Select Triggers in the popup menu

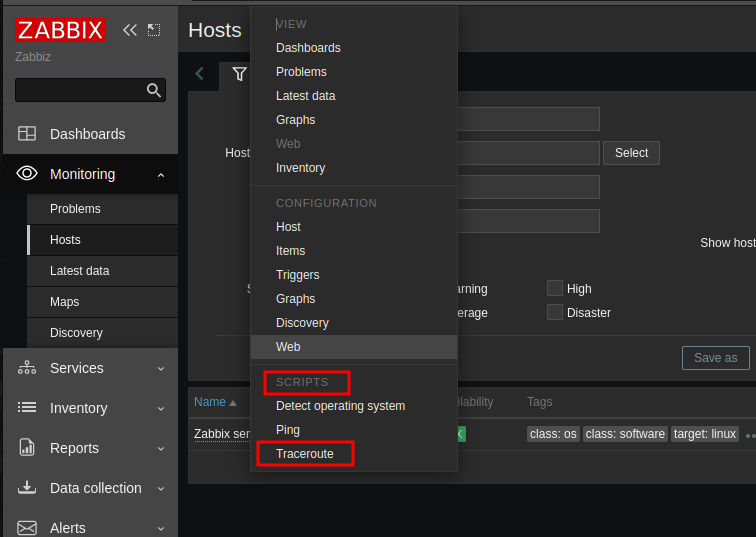coord(354,275)
